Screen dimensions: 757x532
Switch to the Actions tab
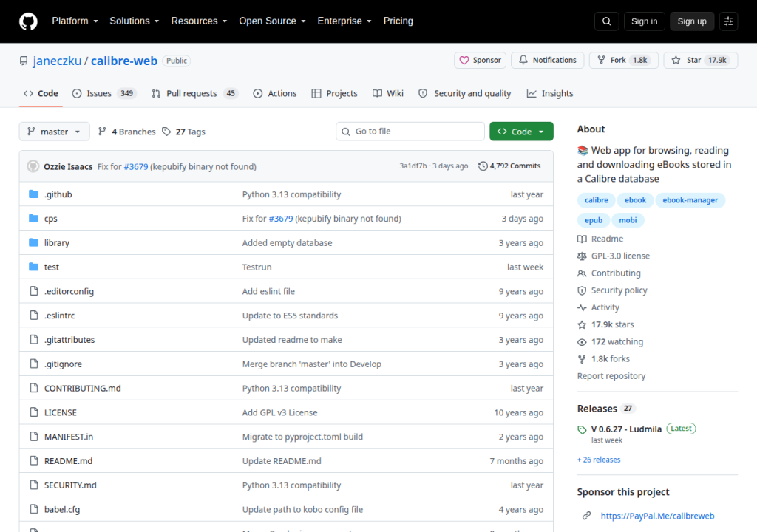point(275,94)
